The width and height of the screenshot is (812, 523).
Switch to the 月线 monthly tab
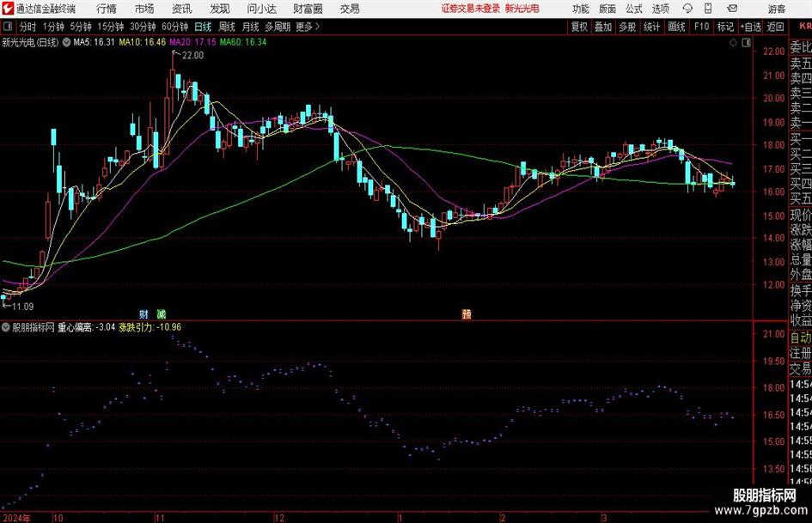click(251, 27)
